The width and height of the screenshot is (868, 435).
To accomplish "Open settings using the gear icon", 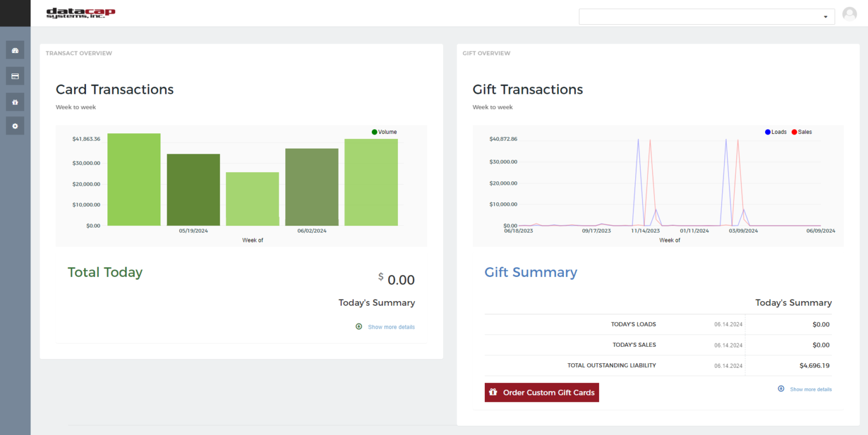I will 15,125.
